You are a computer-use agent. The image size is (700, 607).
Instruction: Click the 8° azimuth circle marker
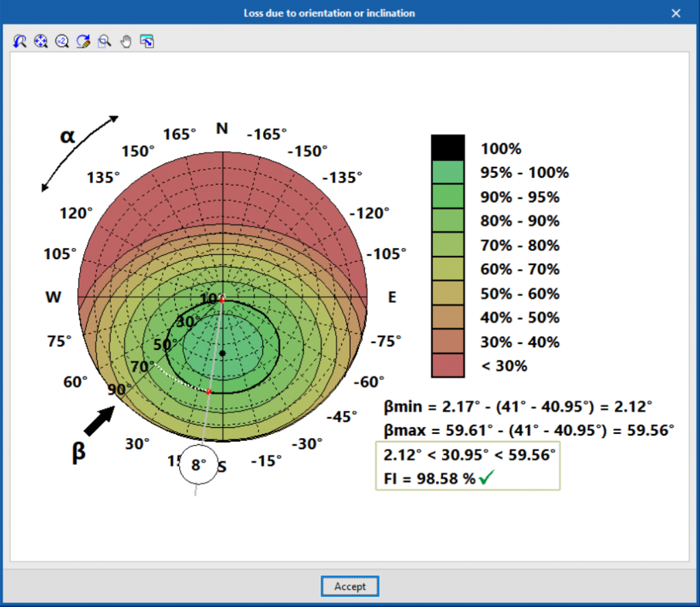pos(198,466)
